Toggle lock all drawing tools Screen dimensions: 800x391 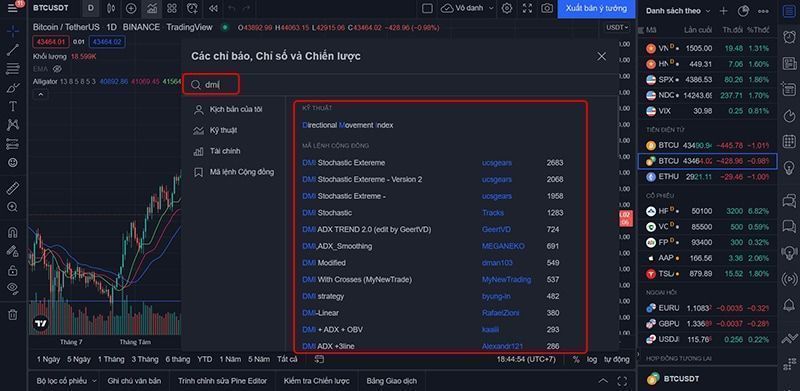pos(13,270)
